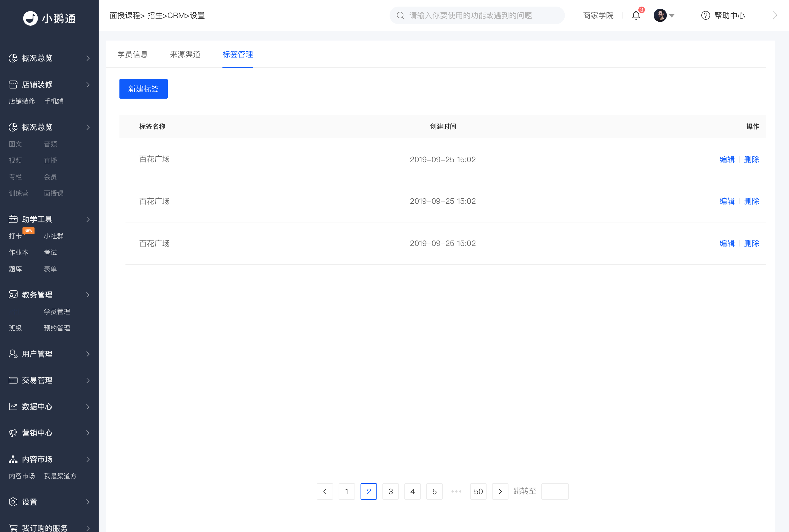Click the 我订购的服务 cart icon
The image size is (789, 532).
click(13, 528)
